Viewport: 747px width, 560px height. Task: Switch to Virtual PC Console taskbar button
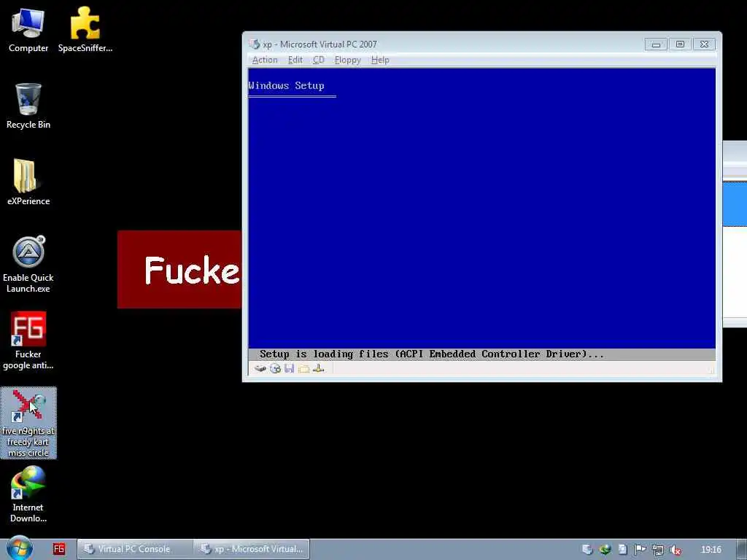click(x=135, y=549)
